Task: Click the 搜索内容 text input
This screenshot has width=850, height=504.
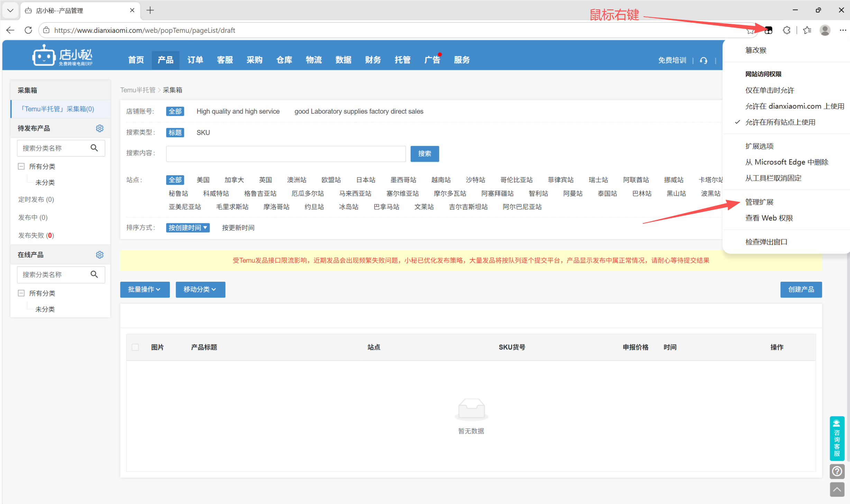Action: coord(286,153)
